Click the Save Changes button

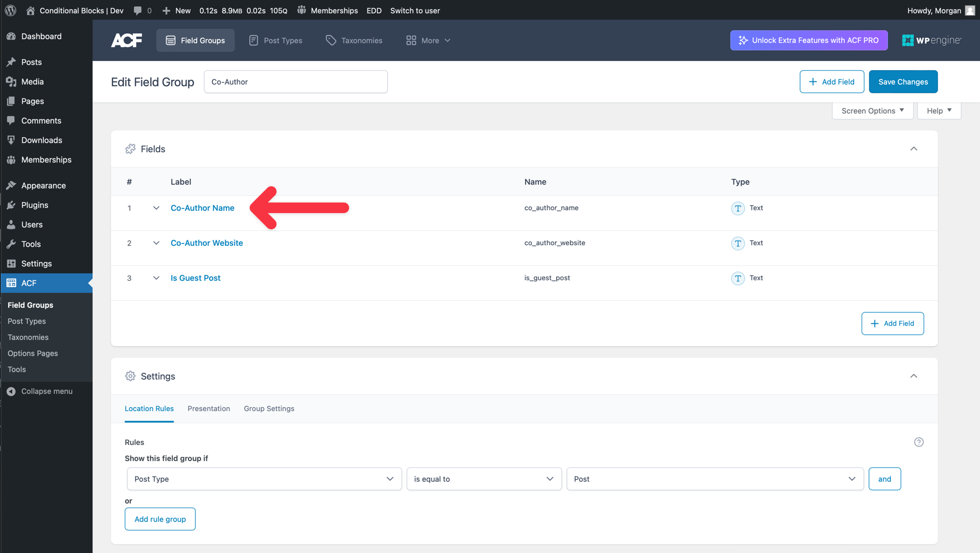[x=903, y=82]
